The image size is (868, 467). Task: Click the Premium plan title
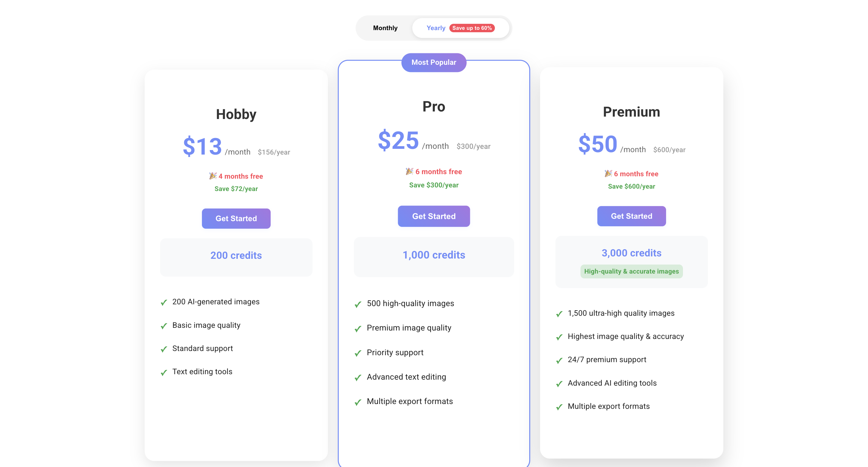point(631,112)
